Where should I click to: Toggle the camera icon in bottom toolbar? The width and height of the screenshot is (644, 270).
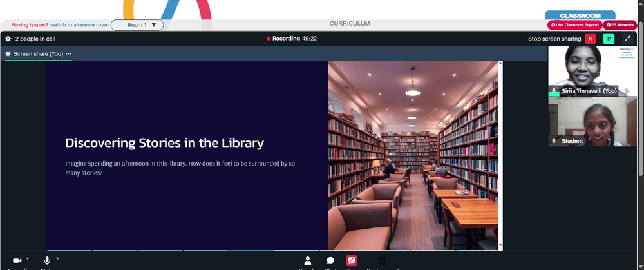pyautogui.click(x=17, y=261)
